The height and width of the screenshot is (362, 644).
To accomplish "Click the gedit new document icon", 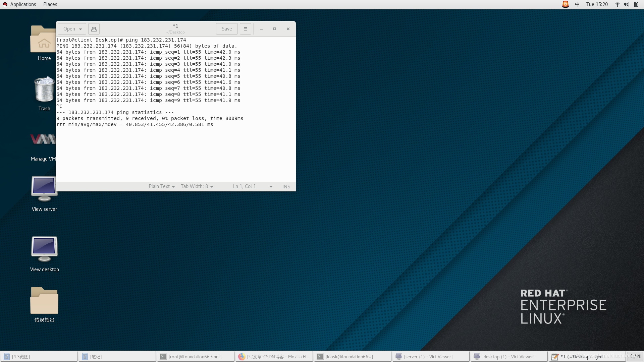I will [x=94, y=29].
